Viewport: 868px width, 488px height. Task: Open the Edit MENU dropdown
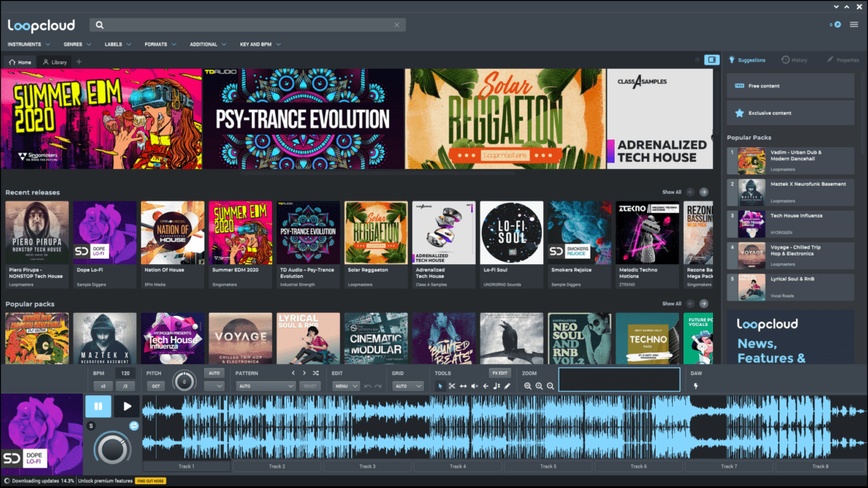point(346,387)
